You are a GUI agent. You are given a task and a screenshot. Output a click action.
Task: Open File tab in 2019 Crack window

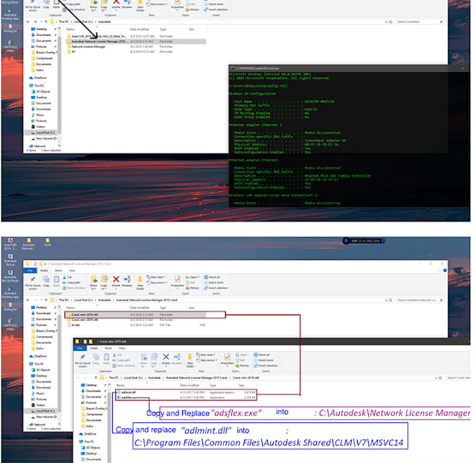(30, 271)
